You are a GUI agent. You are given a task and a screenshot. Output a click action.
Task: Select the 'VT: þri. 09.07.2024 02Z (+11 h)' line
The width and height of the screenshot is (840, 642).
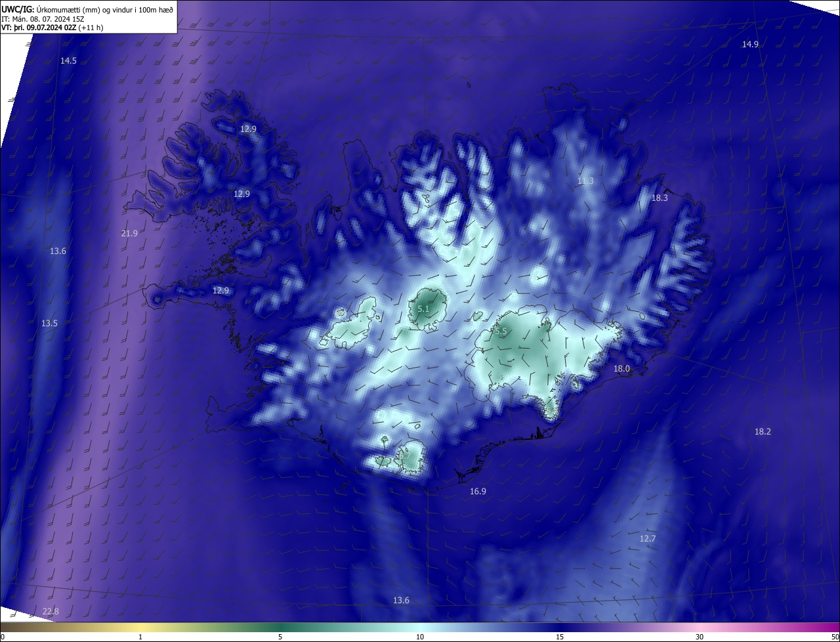tap(52, 28)
